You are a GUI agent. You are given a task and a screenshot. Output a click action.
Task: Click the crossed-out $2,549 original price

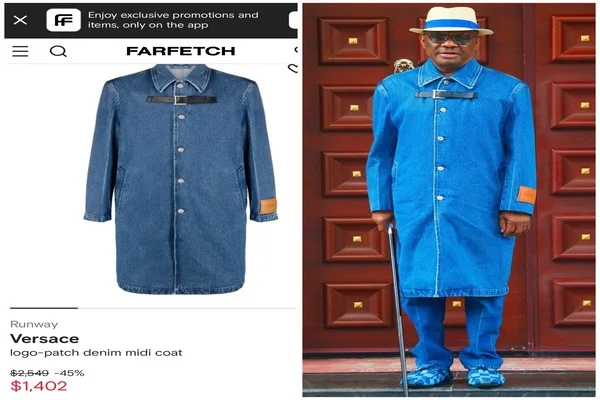tap(29, 373)
